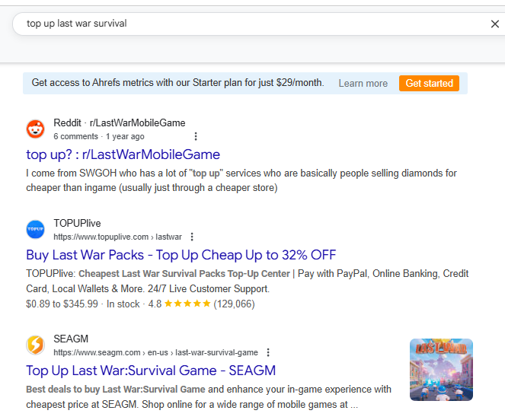Open the 'Buy Last War Packs' result link
Viewport: 505px width, 420px height.
(x=181, y=255)
